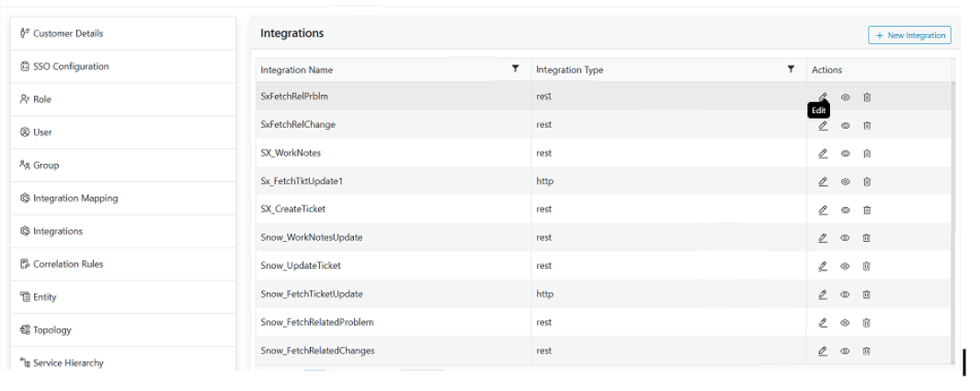Go to SSO Configuration in the sidebar

click(x=71, y=66)
